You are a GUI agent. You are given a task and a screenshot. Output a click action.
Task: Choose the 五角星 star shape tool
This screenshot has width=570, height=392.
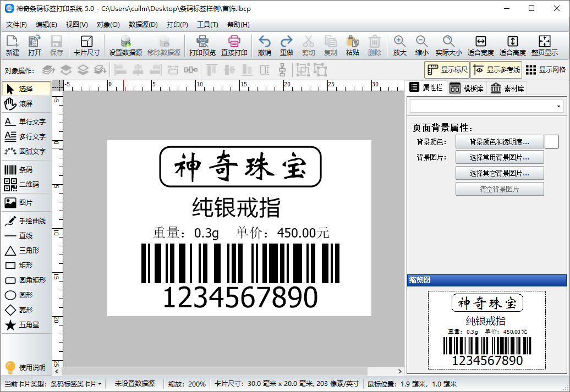click(25, 325)
